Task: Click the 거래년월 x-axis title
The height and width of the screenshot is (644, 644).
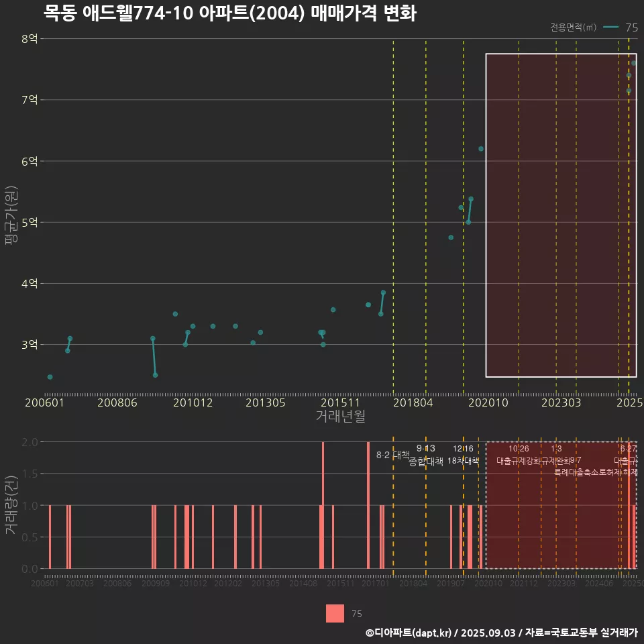Action: 340,417
